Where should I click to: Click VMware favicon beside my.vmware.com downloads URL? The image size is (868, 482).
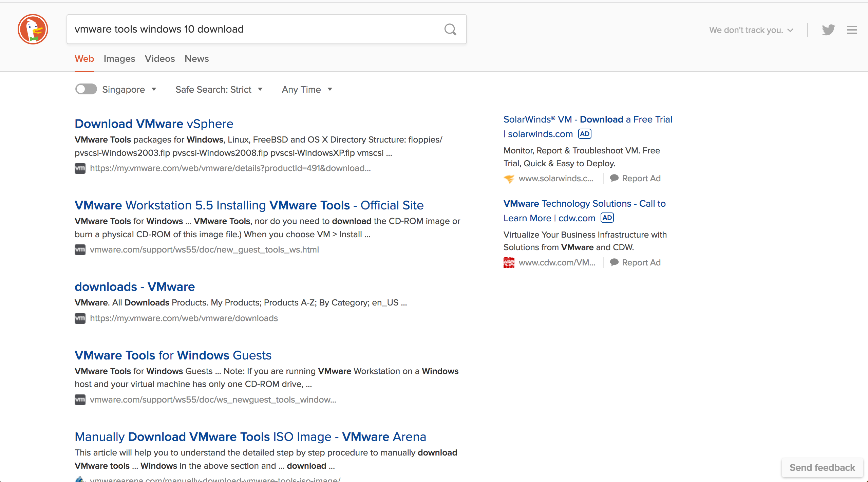click(80, 318)
